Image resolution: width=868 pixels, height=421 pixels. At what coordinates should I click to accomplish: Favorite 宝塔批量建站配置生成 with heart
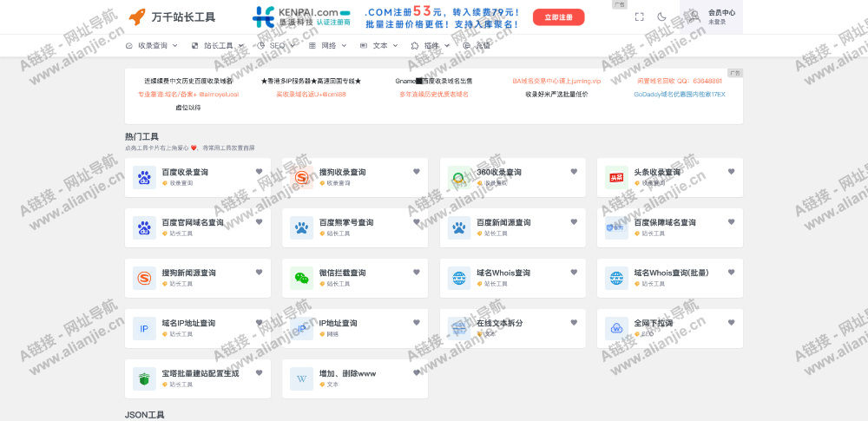[x=259, y=373]
